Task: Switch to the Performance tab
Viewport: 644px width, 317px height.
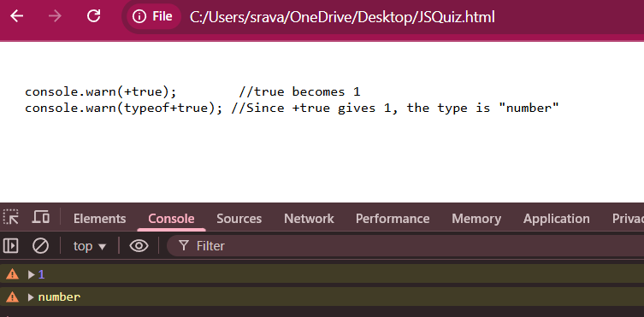Action: pyautogui.click(x=393, y=219)
